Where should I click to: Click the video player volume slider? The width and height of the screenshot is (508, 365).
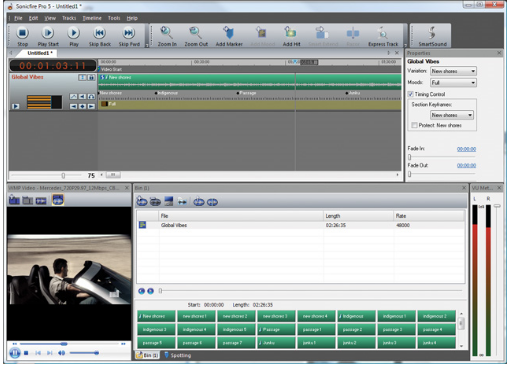(84, 353)
